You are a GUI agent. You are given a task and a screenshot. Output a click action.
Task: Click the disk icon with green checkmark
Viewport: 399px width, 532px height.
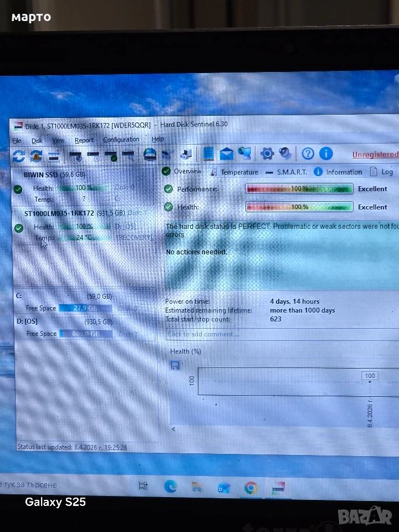(111, 156)
